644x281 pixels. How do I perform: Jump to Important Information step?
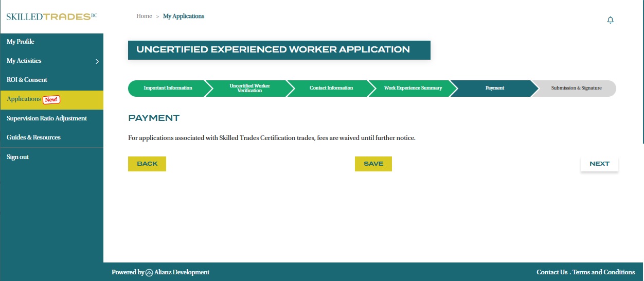[168, 88]
